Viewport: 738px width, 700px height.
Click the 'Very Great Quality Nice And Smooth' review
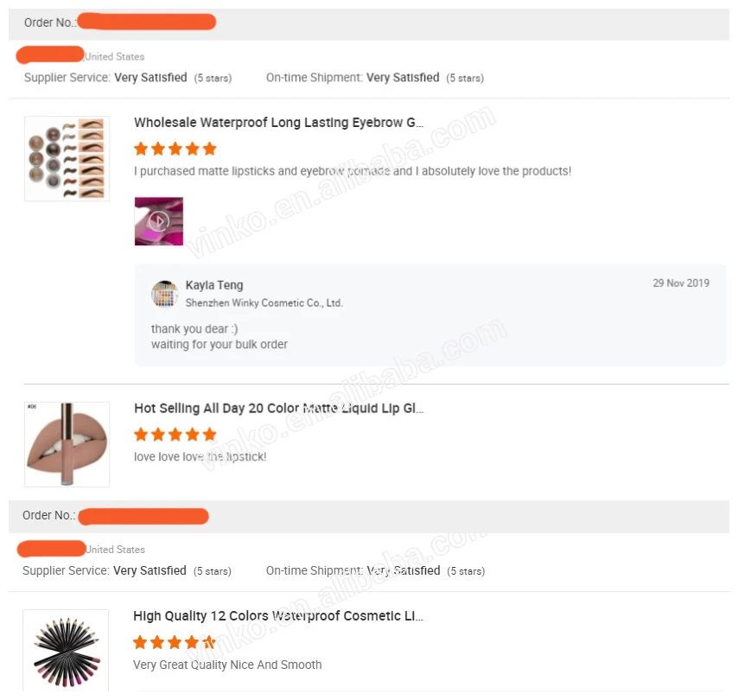click(227, 665)
